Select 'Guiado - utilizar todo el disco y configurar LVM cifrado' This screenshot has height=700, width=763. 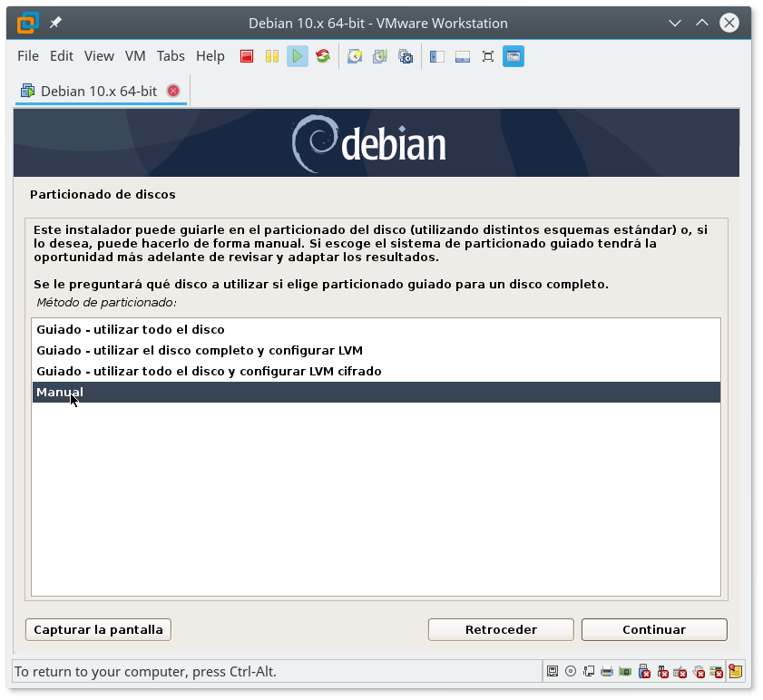click(377, 372)
